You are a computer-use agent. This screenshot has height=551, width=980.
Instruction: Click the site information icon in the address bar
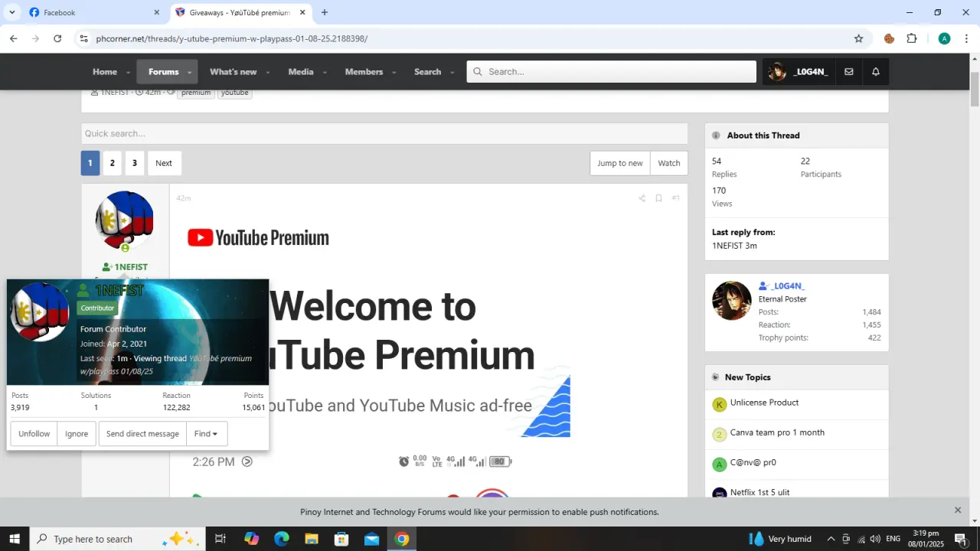click(83, 38)
